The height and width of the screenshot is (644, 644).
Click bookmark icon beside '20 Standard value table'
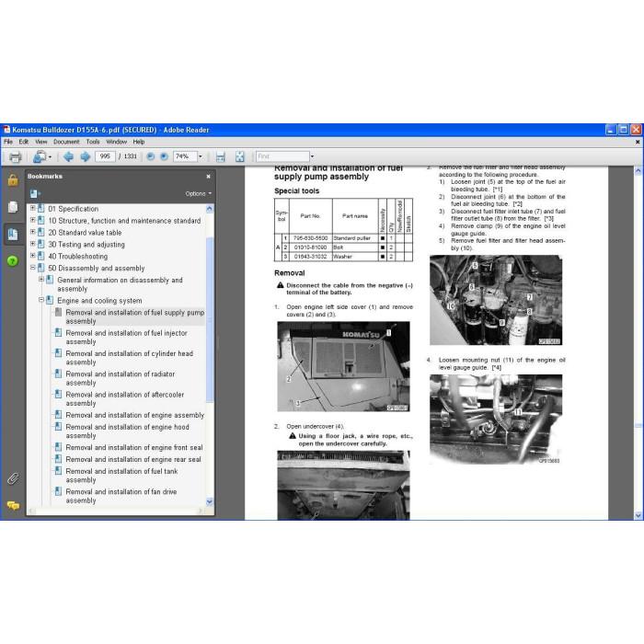pos(41,233)
